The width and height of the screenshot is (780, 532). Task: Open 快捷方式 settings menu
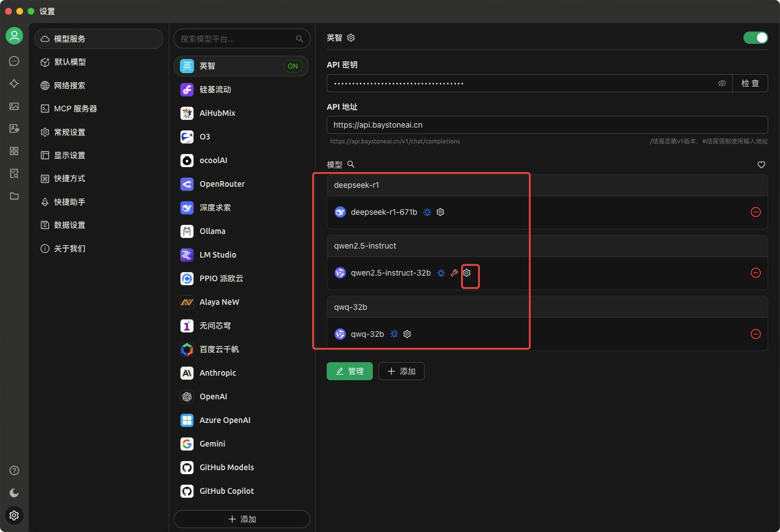coord(98,178)
